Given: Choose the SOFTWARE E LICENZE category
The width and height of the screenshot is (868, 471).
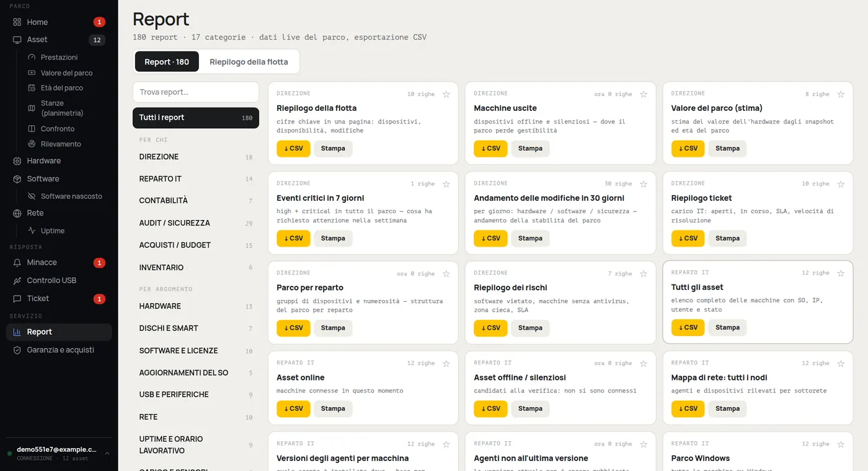Looking at the screenshot, I should tap(196, 351).
